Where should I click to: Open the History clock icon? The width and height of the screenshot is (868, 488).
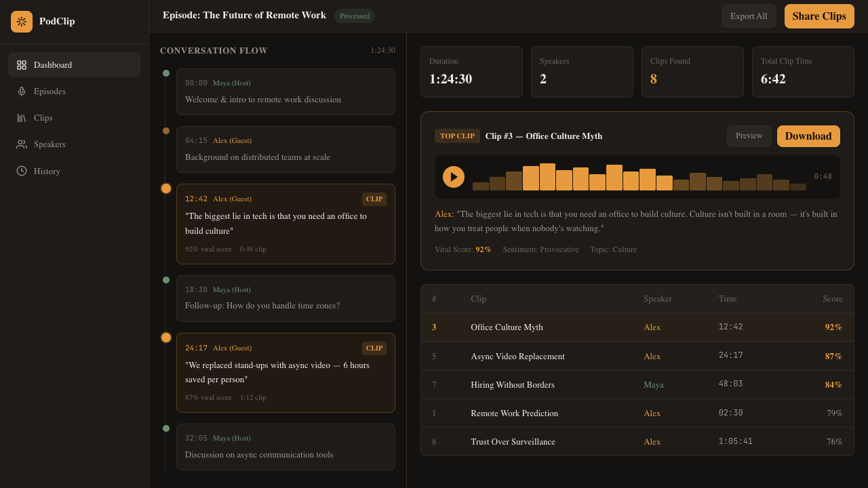point(22,171)
